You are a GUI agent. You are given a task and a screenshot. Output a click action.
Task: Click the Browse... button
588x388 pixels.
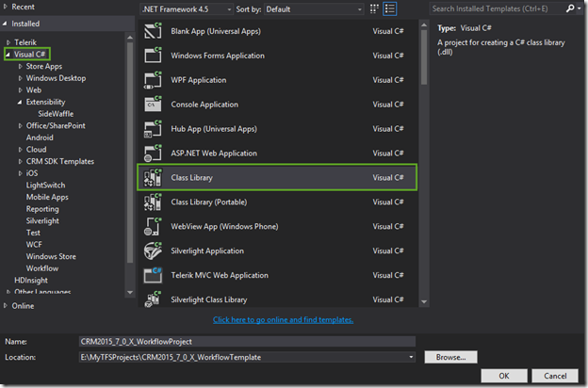pyautogui.click(x=450, y=357)
